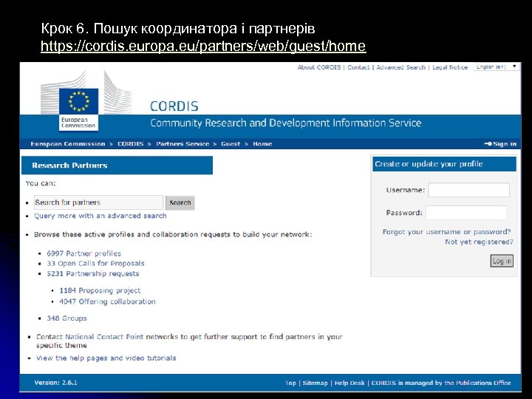Focus the Password input field
Image resolution: width=532 pixels, height=399 pixels.
(x=466, y=213)
